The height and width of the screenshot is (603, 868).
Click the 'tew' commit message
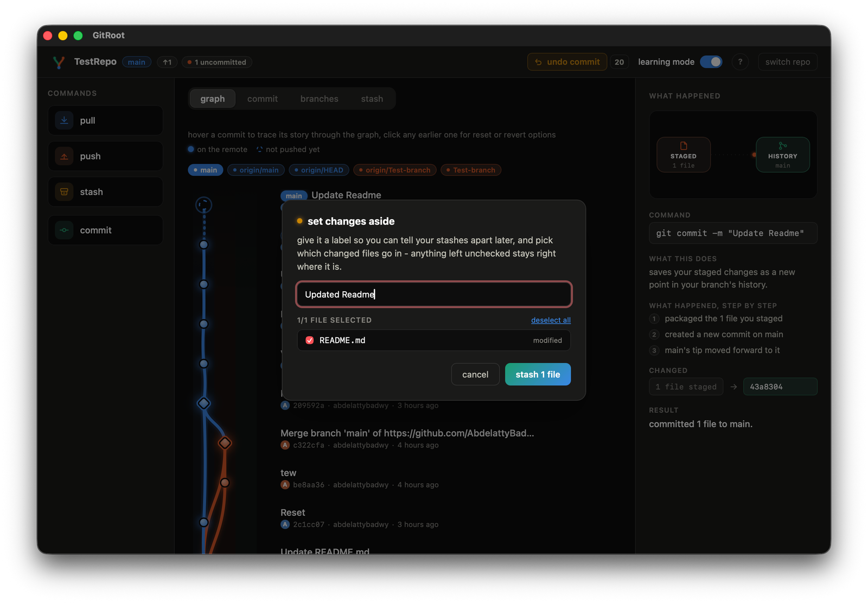pyautogui.click(x=289, y=473)
